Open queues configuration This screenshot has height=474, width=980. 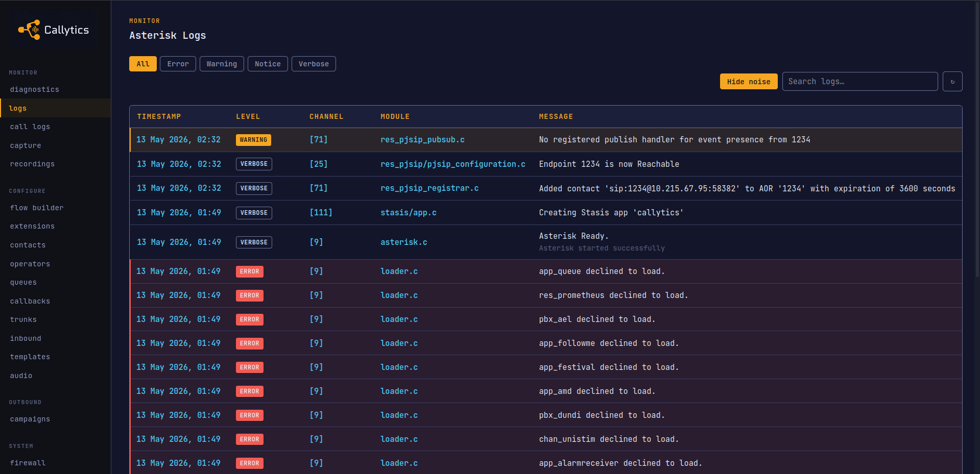tap(55, 282)
